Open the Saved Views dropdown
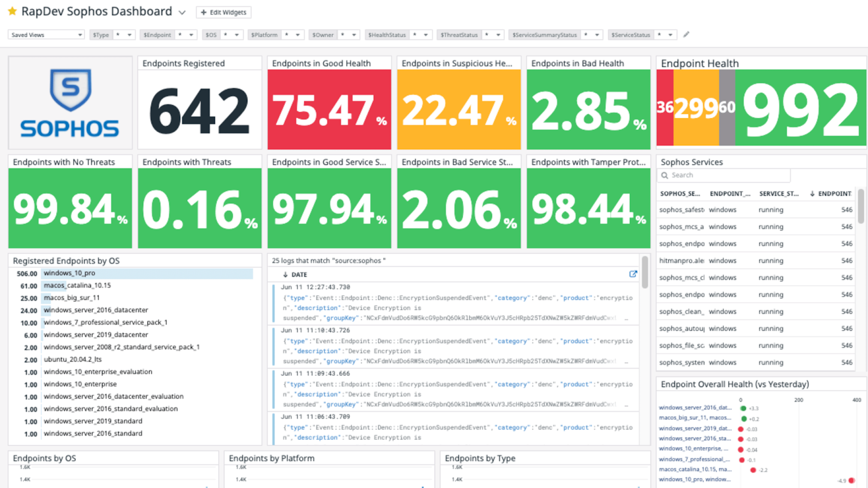This screenshot has height=488, width=868. click(x=46, y=35)
